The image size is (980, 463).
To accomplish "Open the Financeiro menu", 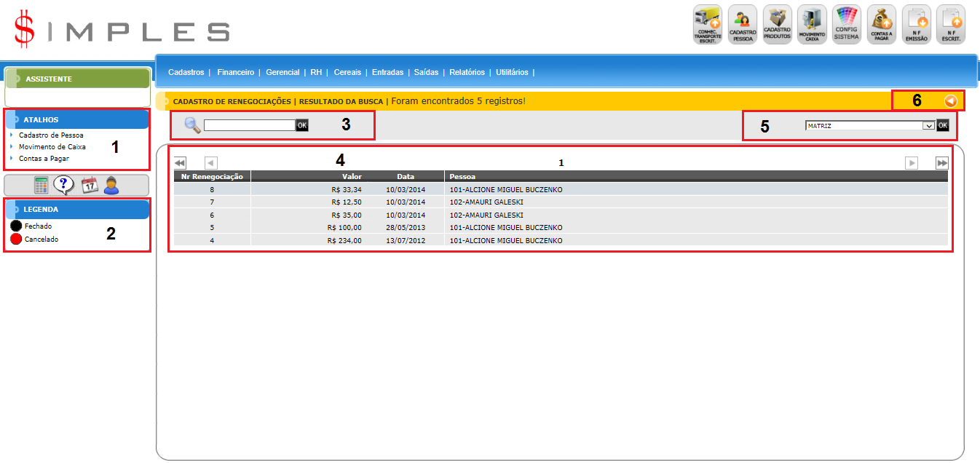I will [235, 73].
